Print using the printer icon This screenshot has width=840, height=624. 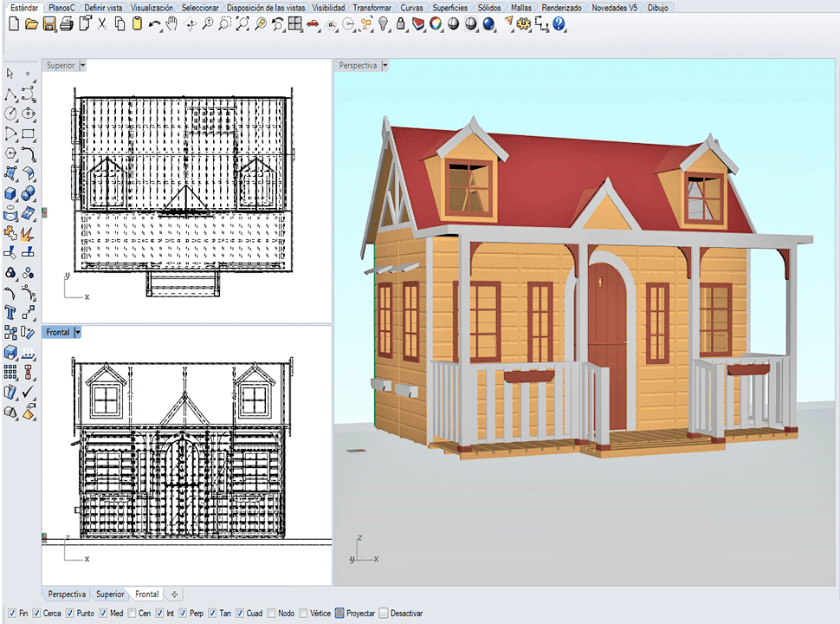click(x=67, y=23)
